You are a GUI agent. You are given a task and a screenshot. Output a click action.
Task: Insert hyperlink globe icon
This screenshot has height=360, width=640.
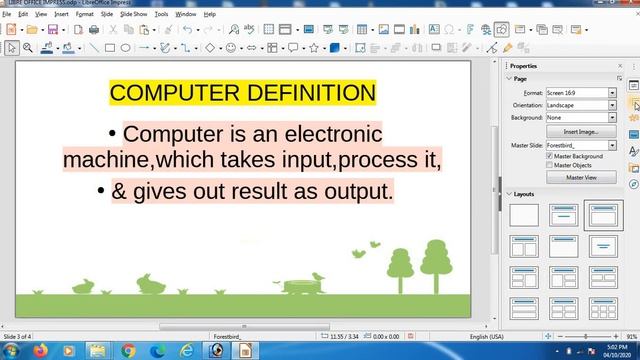[486, 29]
